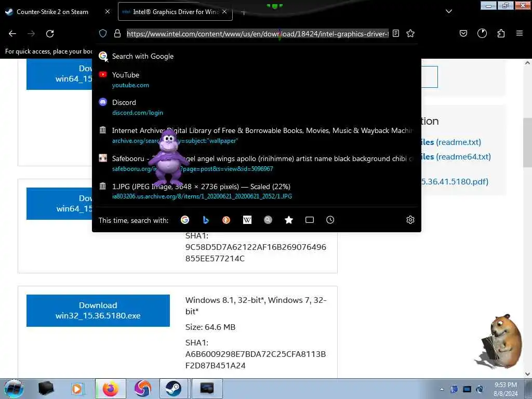Open the media player taskbar icon
532x399 pixels.
pyautogui.click(x=77, y=389)
